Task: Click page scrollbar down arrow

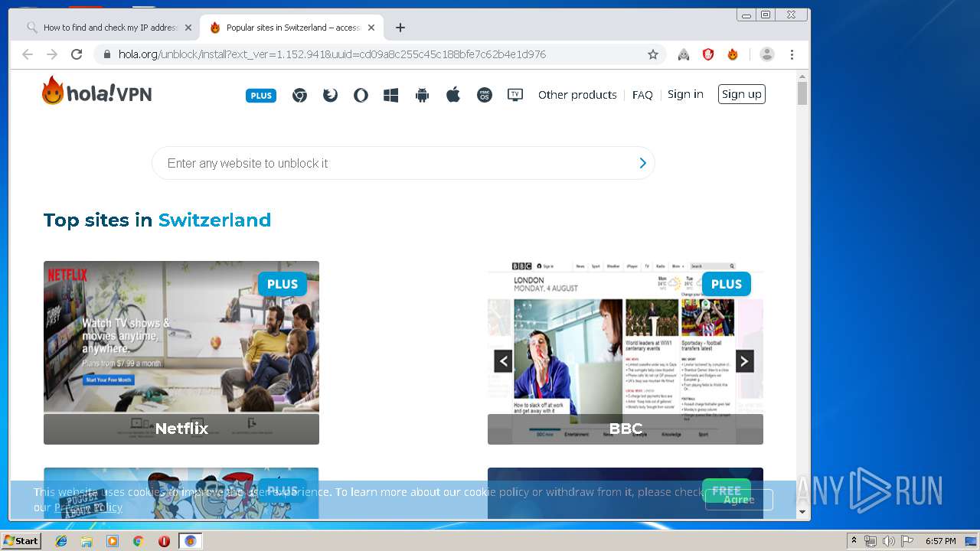Action: click(802, 512)
